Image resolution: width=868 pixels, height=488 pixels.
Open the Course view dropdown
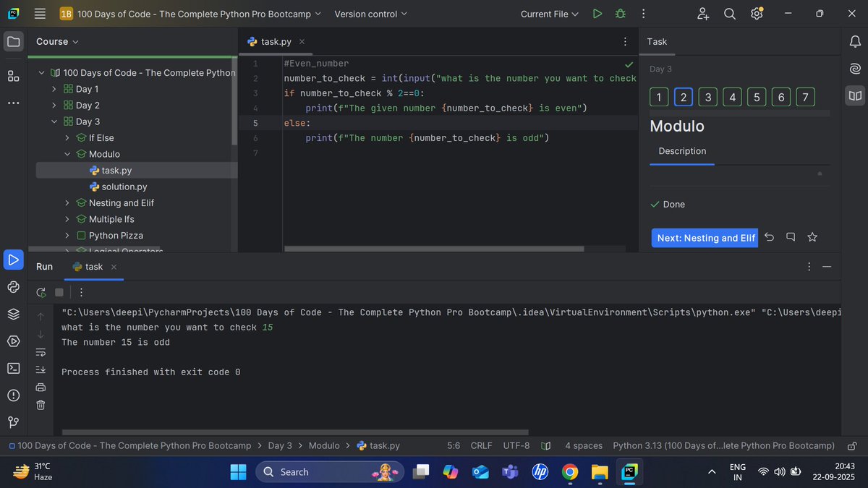[58, 42]
